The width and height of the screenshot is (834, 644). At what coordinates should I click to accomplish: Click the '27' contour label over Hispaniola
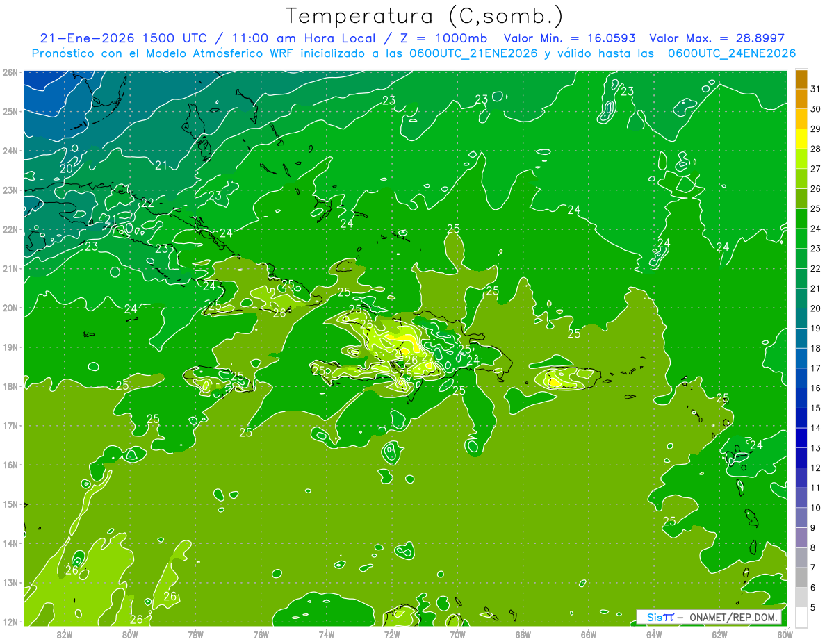[427, 358]
